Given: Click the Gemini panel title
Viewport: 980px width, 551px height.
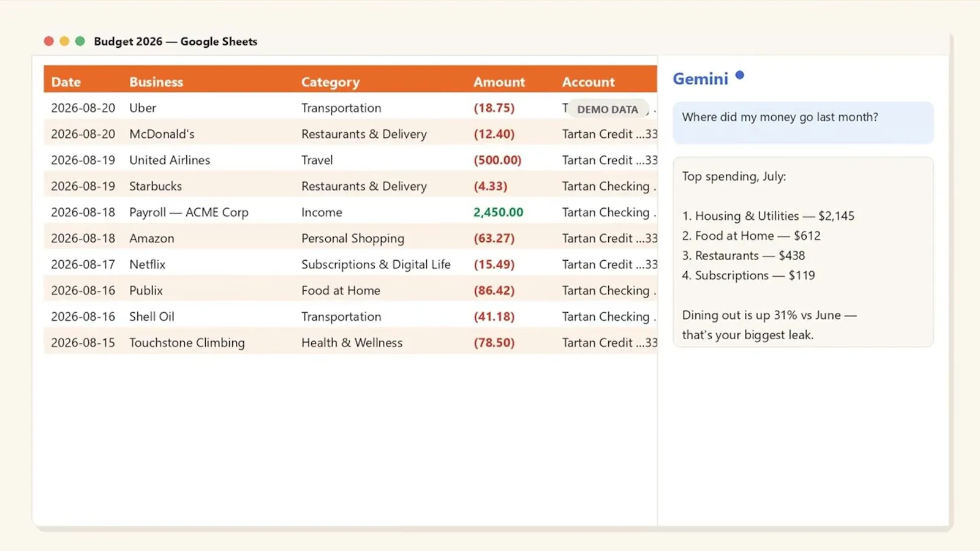Looking at the screenshot, I should pyautogui.click(x=701, y=79).
